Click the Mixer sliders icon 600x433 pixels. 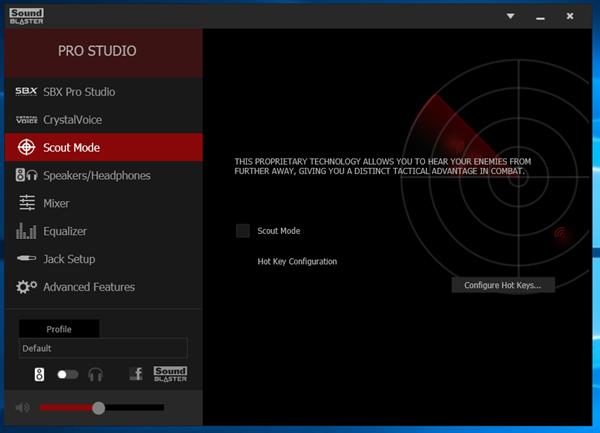pyautogui.click(x=27, y=203)
